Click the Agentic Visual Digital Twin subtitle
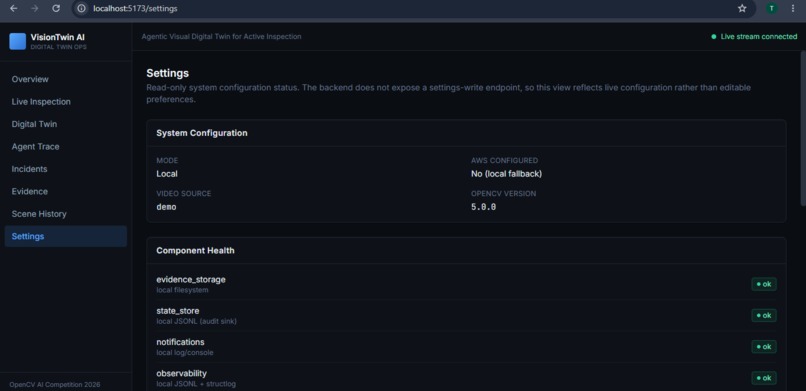The width and height of the screenshot is (806, 391). point(222,37)
